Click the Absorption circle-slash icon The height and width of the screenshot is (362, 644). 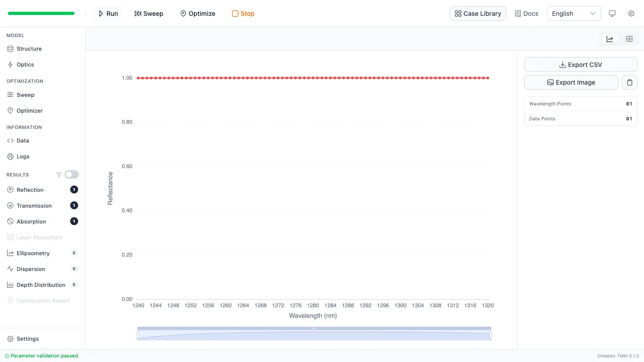click(x=10, y=222)
